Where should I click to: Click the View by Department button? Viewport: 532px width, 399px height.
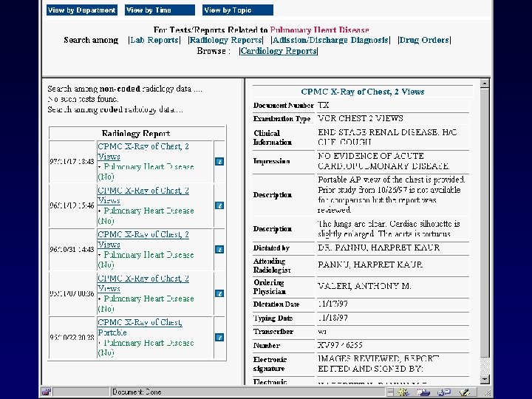[x=82, y=10]
